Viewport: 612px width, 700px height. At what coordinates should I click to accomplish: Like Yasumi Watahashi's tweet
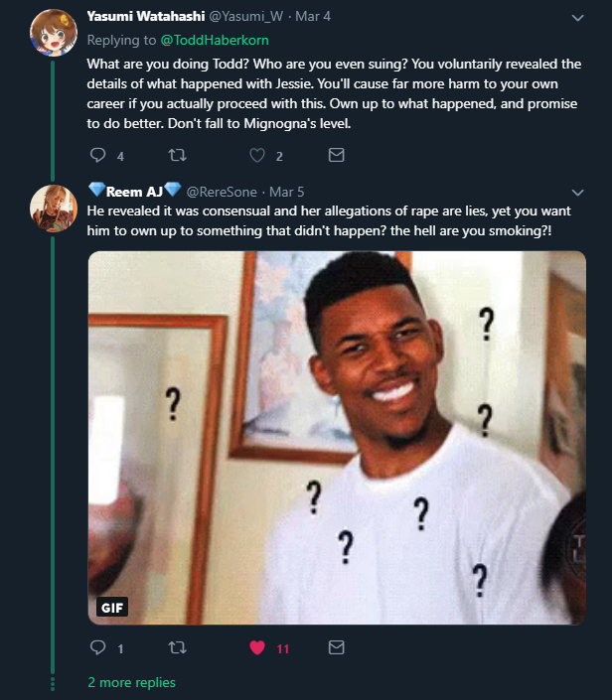[x=257, y=155]
